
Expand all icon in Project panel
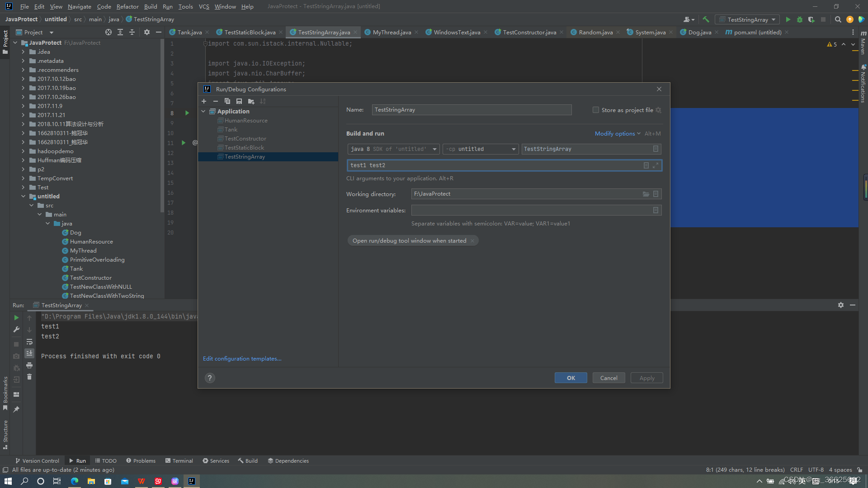coord(120,32)
